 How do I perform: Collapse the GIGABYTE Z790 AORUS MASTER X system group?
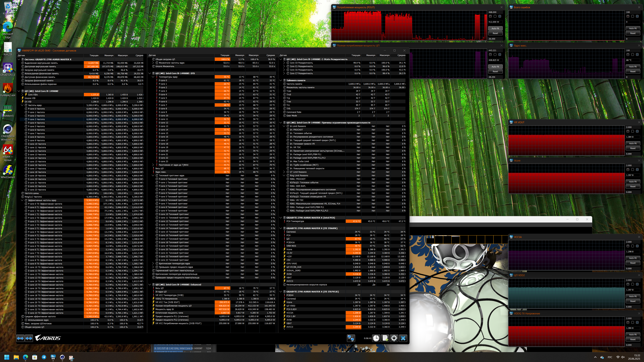(19, 60)
